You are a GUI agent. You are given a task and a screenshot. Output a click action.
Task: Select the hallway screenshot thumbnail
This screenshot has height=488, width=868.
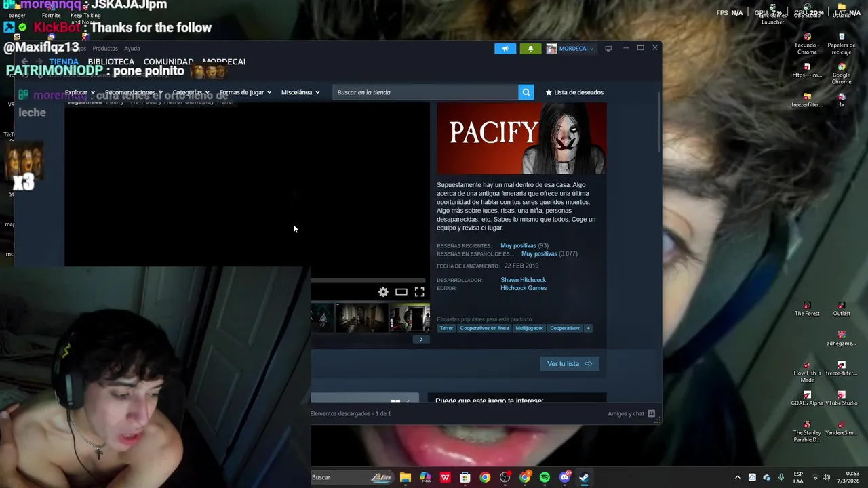(x=362, y=318)
